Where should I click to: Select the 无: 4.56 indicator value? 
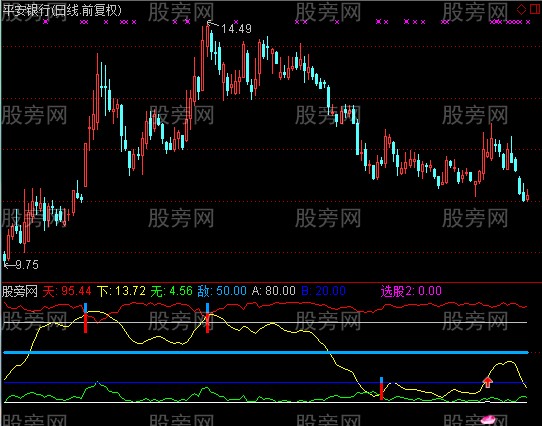[171, 291]
